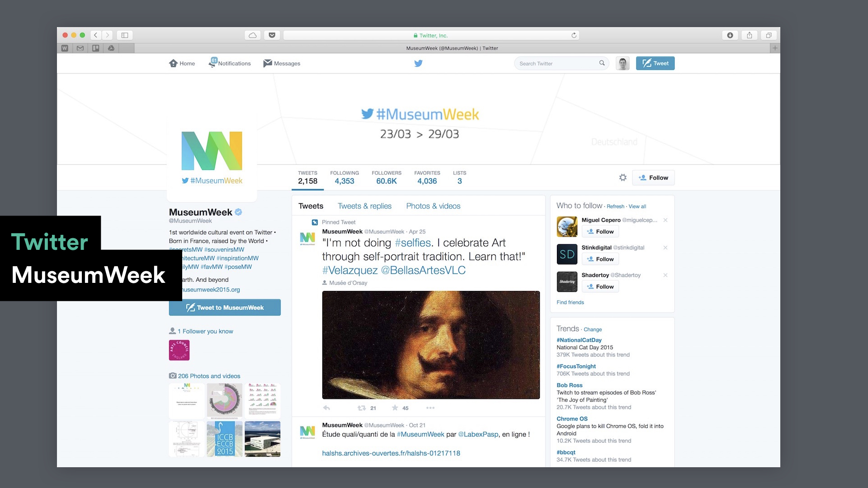Viewport: 868px width, 488px height.
Task: Open #NationalCatDay trend
Action: 579,340
